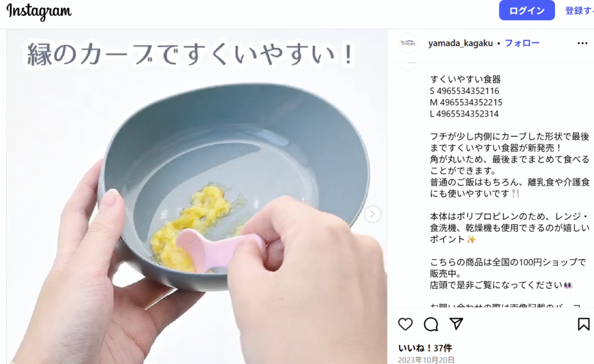View the いいね！37件 likes list

tap(425, 348)
